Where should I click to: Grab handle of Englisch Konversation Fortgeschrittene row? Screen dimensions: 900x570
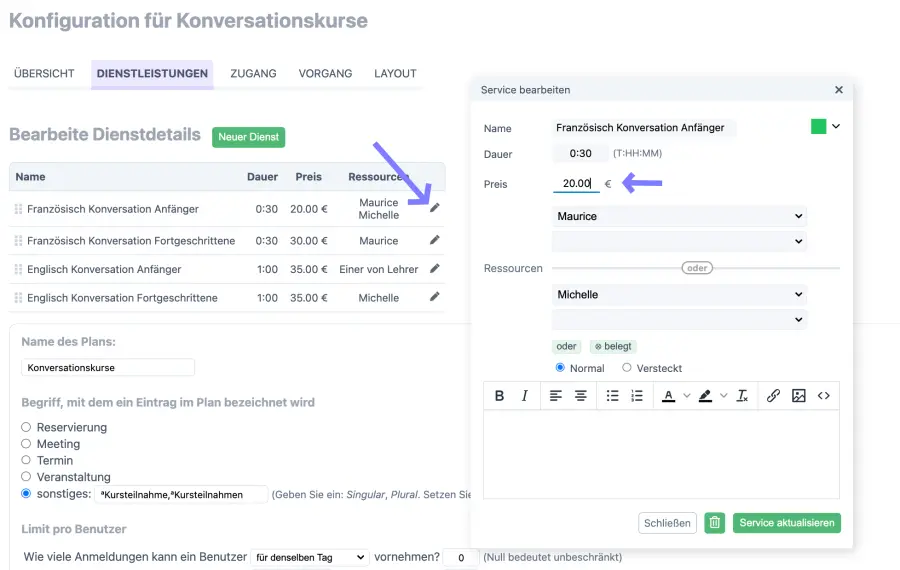(x=18, y=298)
